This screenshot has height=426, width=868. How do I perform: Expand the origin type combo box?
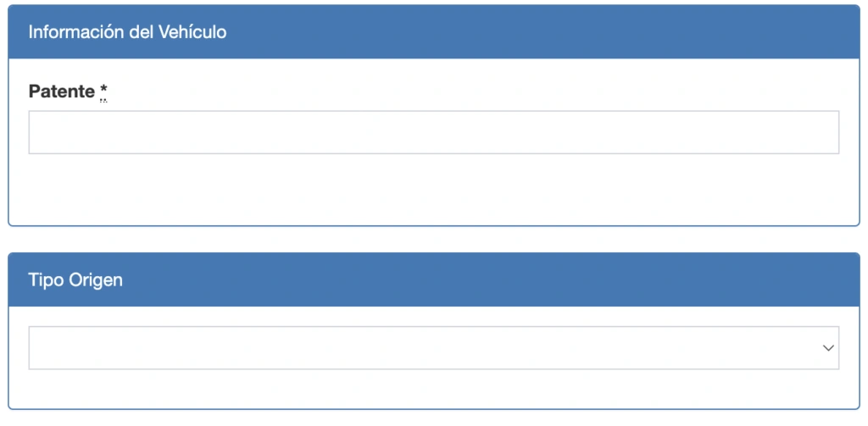433,348
